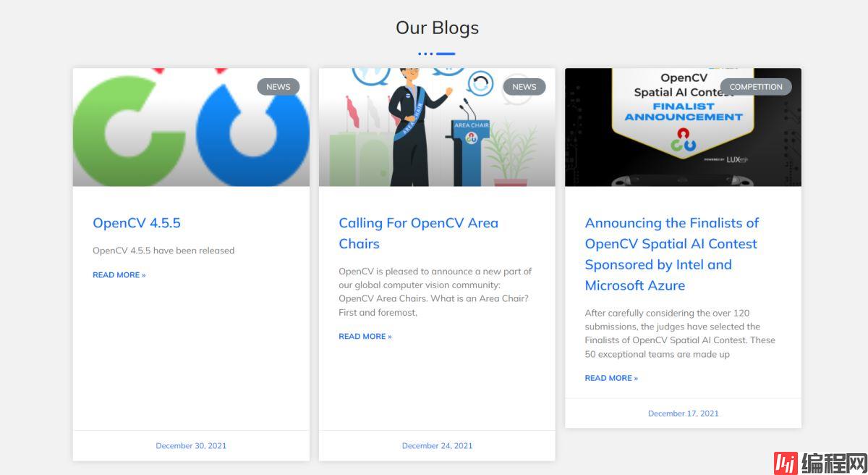
Task: Select the COMPETITION category badge
Action: [755, 87]
